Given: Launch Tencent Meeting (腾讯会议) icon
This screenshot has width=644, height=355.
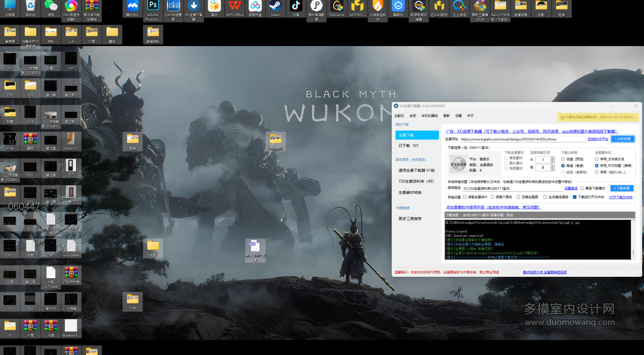Looking at the screenshot, I should [x=132, y=6].
